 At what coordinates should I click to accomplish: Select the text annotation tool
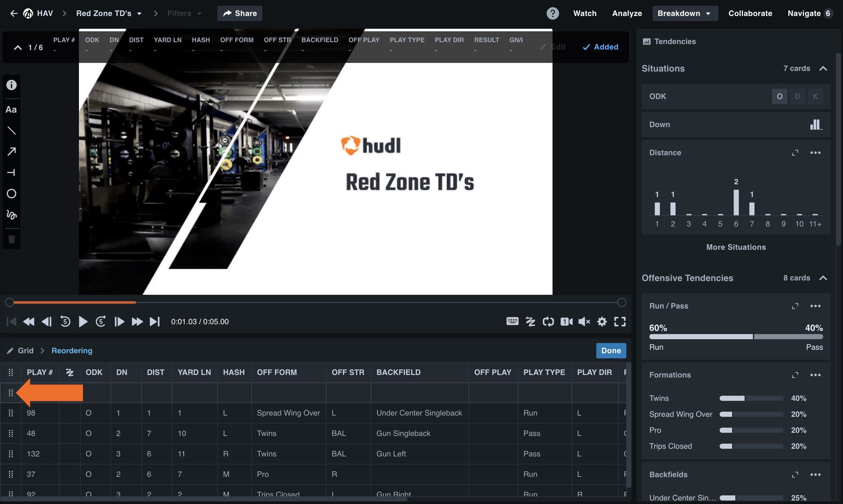(x=12, y=109)
